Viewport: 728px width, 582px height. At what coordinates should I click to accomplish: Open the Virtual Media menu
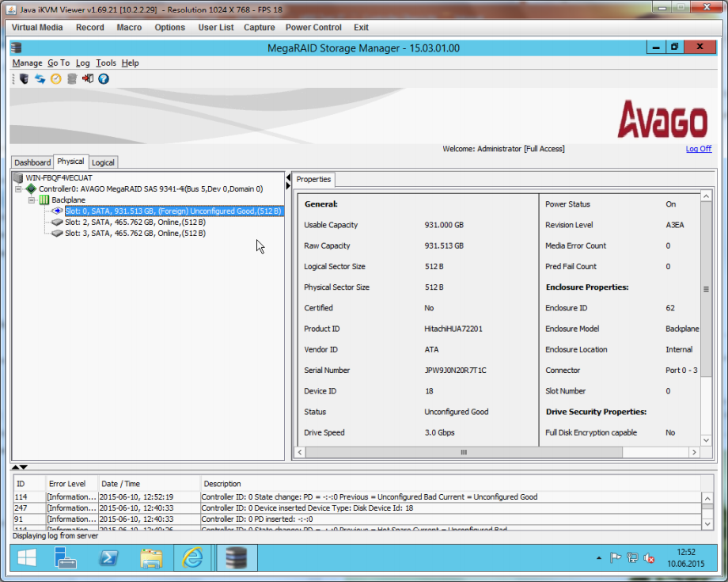click(x=37, y=27)
